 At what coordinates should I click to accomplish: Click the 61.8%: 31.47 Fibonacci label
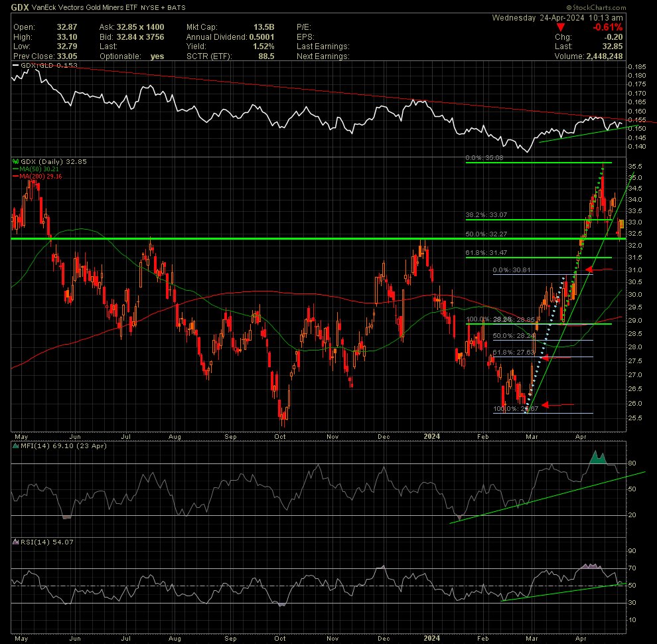[x=486, y=253]
